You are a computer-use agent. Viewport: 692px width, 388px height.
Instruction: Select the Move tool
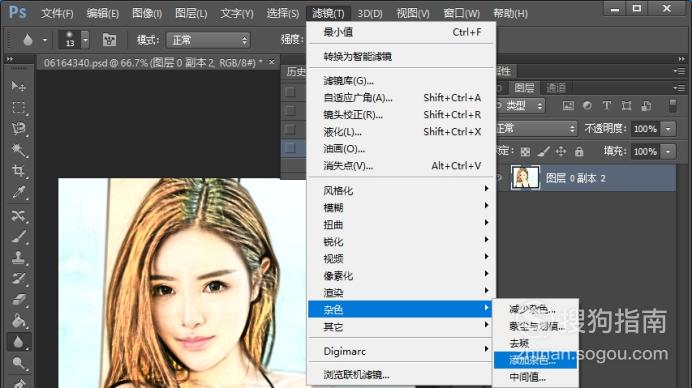pos(18,86)
